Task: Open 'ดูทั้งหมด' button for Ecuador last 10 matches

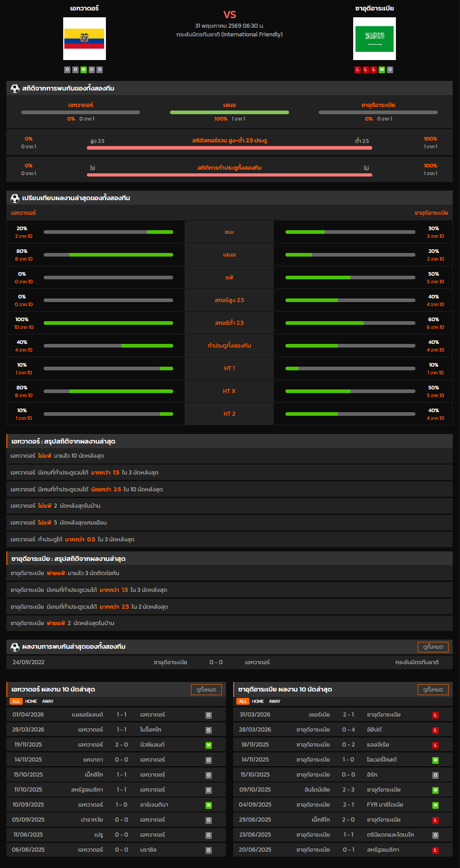Action: click(x=206, y=690)
